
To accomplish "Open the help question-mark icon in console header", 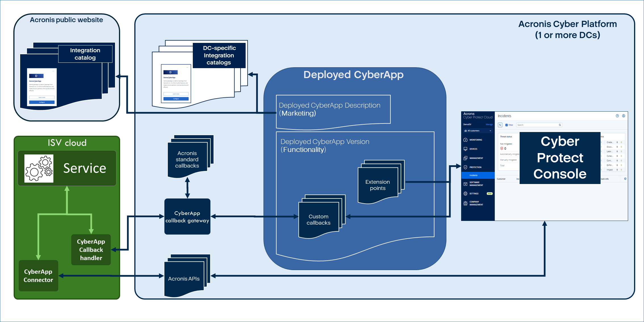I will [617, 116].
